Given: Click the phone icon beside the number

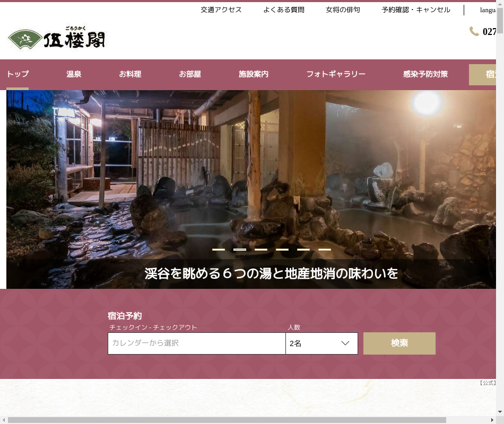Looking at the screenshot, I should pos(474,32).
